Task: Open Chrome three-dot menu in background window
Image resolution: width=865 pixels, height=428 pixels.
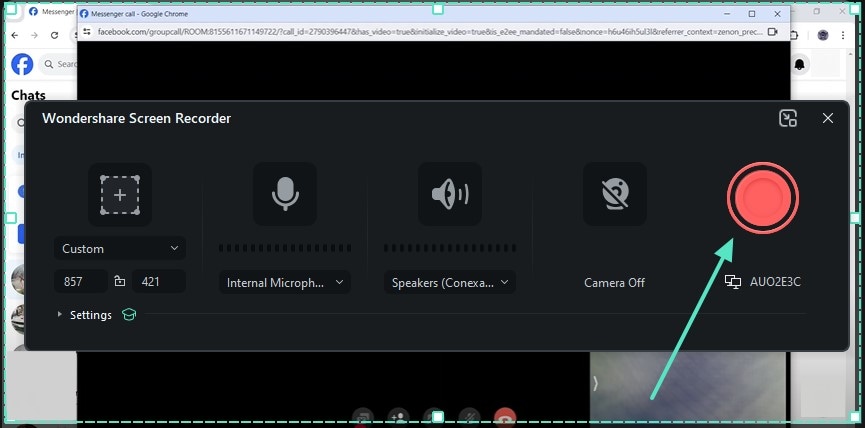Action: 843,35
